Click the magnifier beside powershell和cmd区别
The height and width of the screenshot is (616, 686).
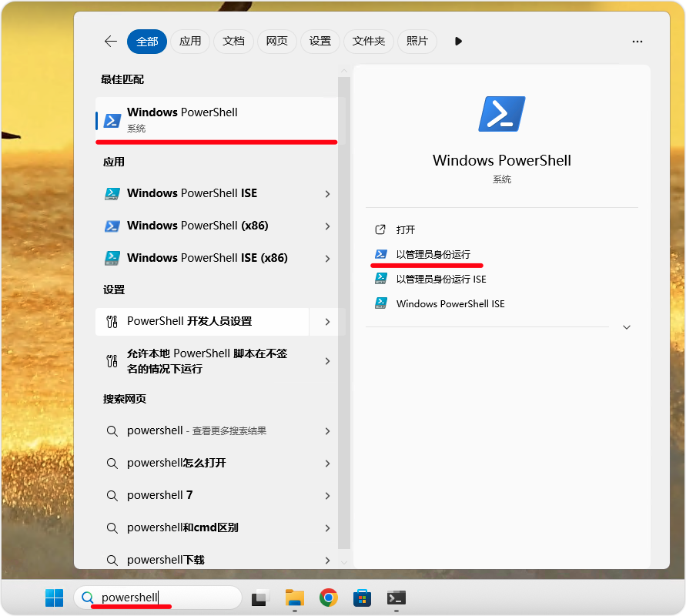(112, 528)
